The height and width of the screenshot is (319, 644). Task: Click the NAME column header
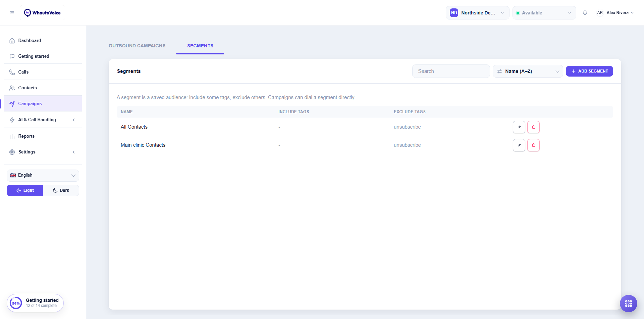pyautogui.click(x=127, y=112)
